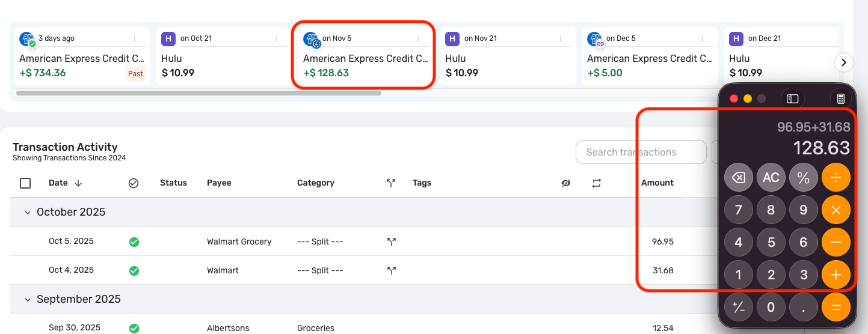Click the upcoming bills horizontal scrollbar
The height and width of the screenshot is (334, 868).
(199, 93)
